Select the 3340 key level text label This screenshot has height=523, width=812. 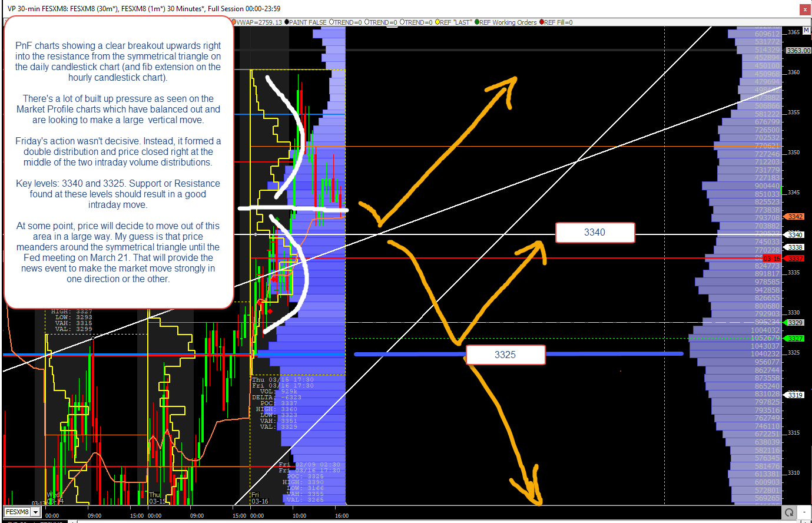coord(595,233)
